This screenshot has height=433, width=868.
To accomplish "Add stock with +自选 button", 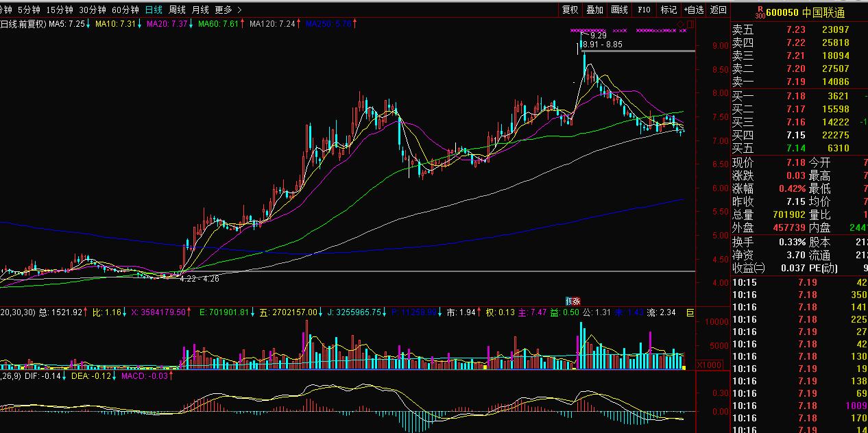I will (x=693, y=10).
